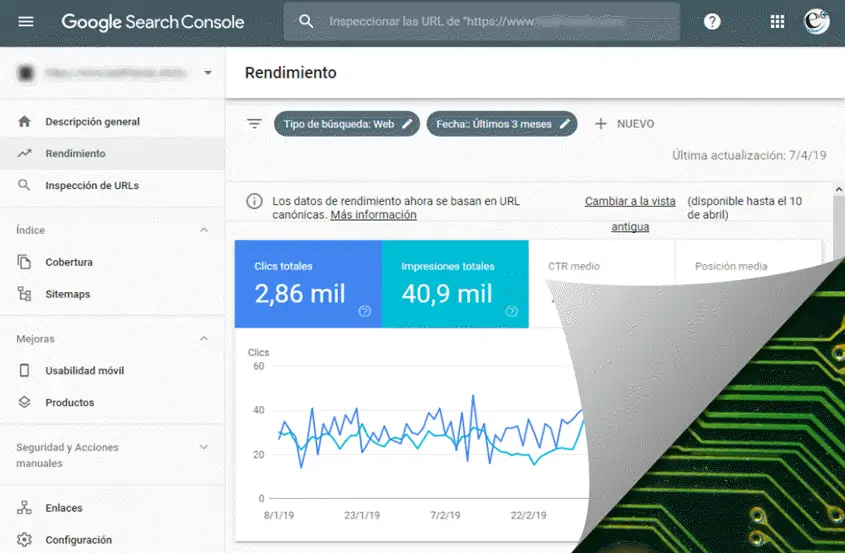
Task: Collapse the Índice section
Action: point(204,230)
